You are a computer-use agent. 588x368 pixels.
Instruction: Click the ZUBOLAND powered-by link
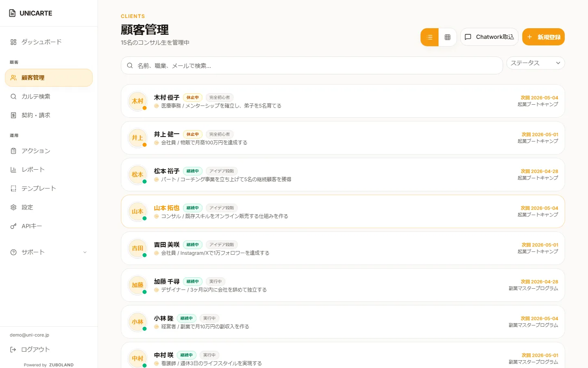[61, 365]
